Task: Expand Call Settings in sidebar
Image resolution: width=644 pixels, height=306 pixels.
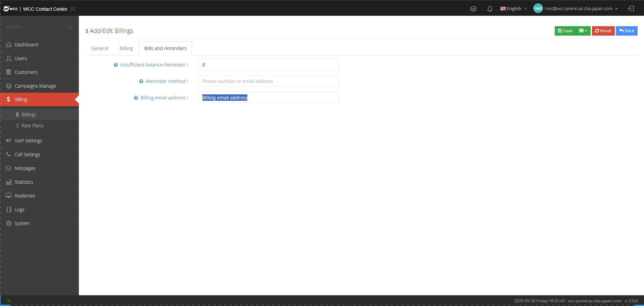Action: click(x=39, y=155)
